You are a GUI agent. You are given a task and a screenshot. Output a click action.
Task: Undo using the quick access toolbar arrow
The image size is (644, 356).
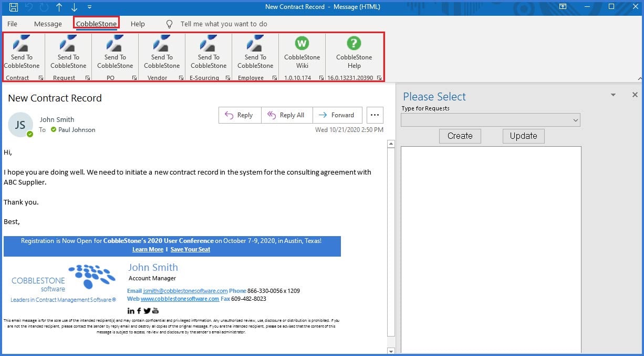pyautogui.click(x=29, y=7)
